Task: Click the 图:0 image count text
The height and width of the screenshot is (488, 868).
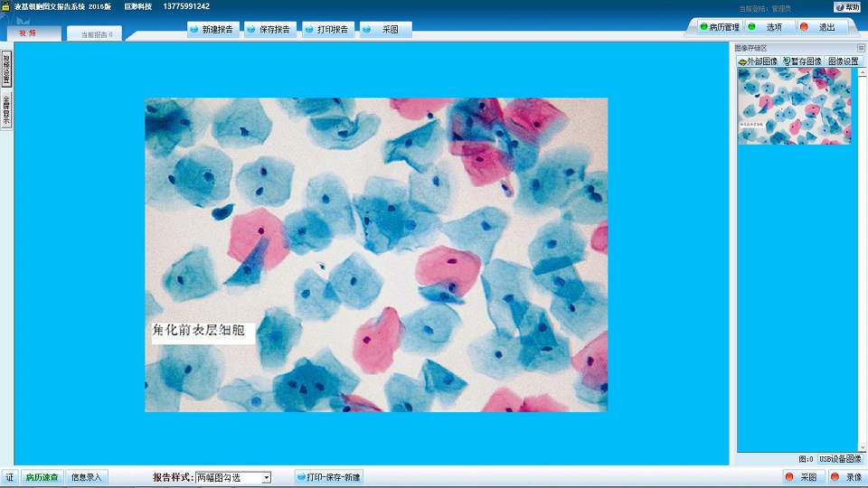Action: (806, 459)
